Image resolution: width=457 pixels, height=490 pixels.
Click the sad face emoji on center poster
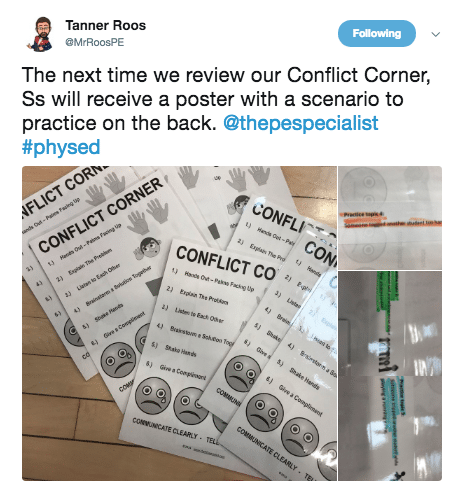click(x=153, y=396)
